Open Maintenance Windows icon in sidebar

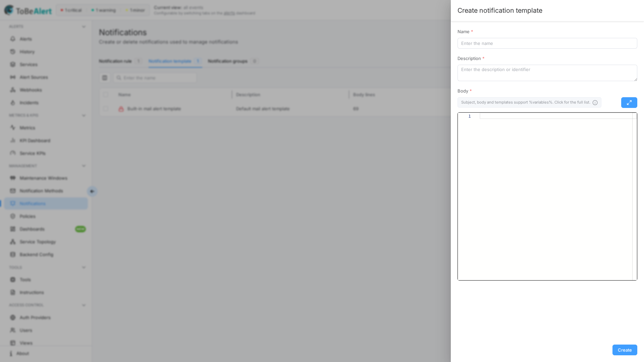coord(13,178)
